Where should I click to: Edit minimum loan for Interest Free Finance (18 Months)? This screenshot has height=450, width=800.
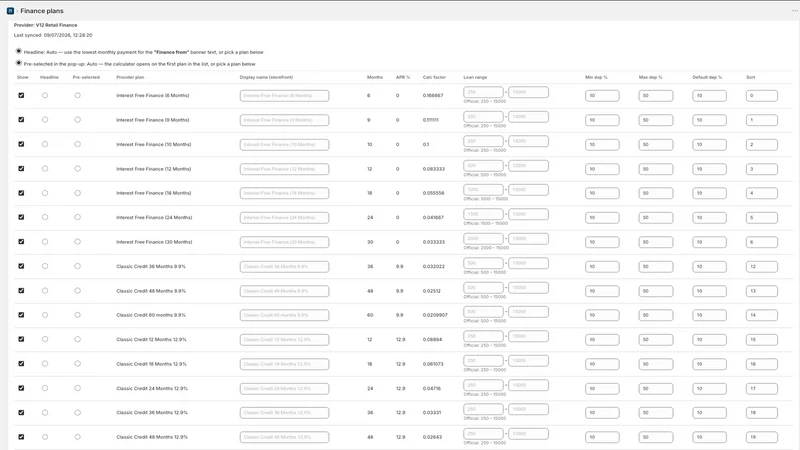[483, 190]
